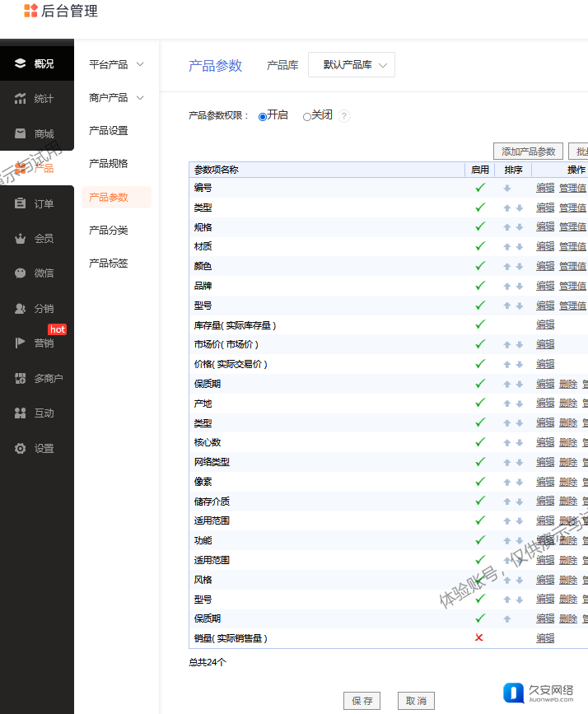Click the 设置 gear icon
This screenshot has width=588, height=714.
coord(21,448)
